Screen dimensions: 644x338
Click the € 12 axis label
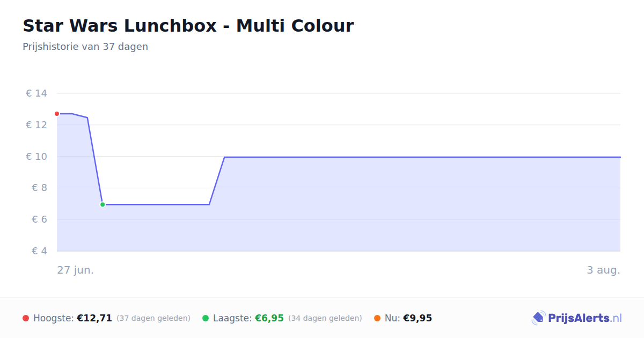click(x=36, y=125)
